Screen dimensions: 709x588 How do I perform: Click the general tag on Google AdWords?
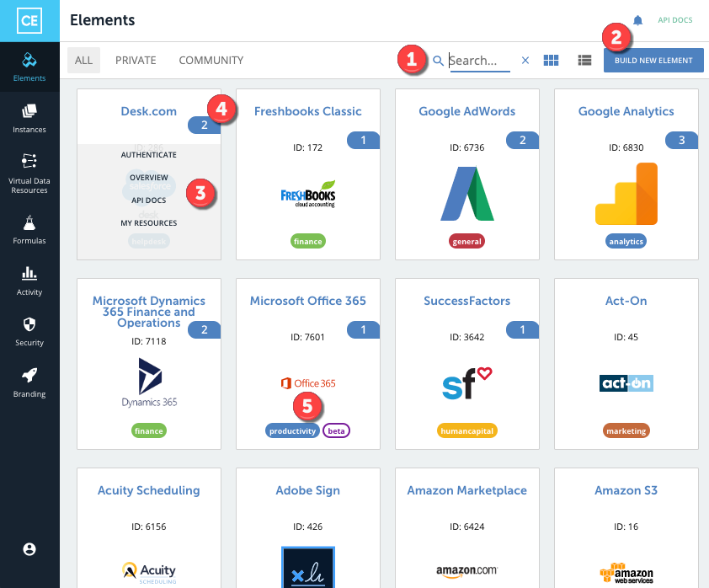[467, 242]
